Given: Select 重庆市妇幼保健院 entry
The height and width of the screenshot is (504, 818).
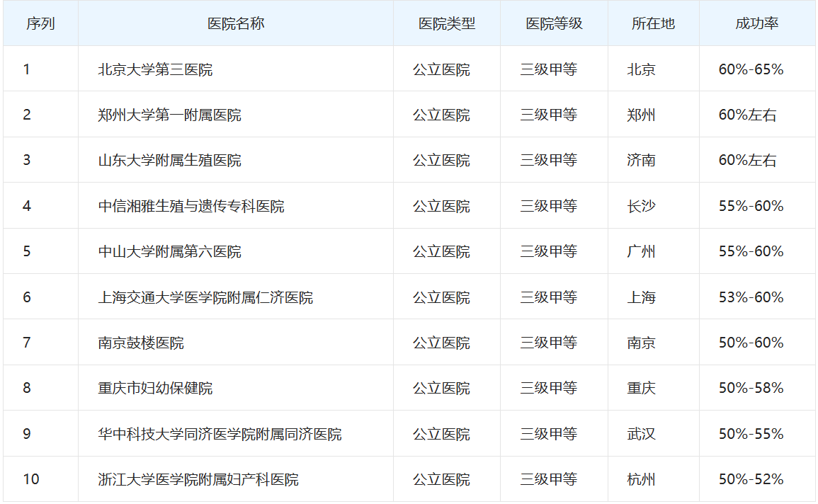Looking at the screenshot, I should (155, 388).
